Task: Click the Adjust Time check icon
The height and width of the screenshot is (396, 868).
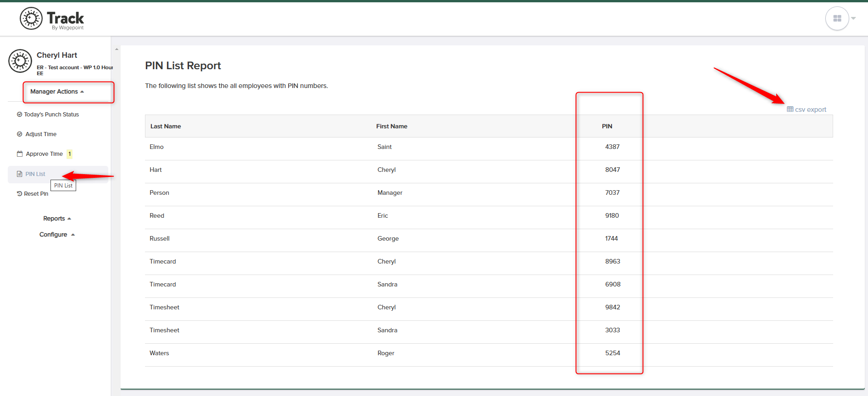Action: [19, 134]
